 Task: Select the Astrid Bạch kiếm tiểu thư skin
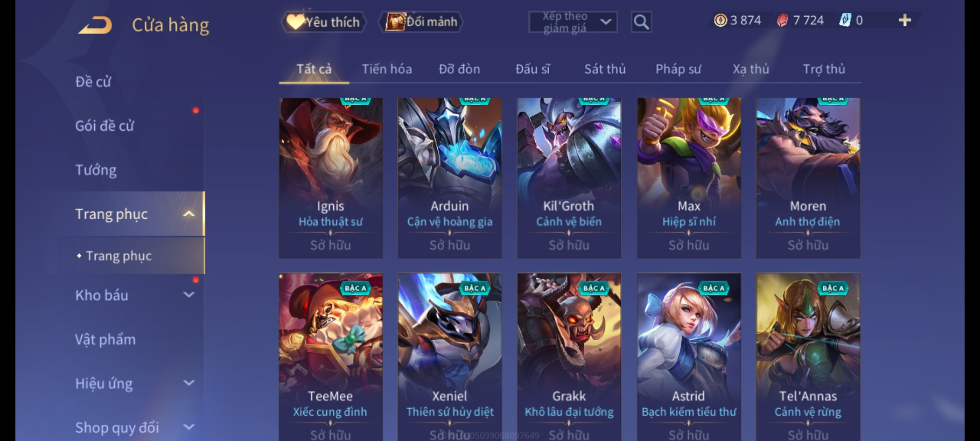(689, 357)
